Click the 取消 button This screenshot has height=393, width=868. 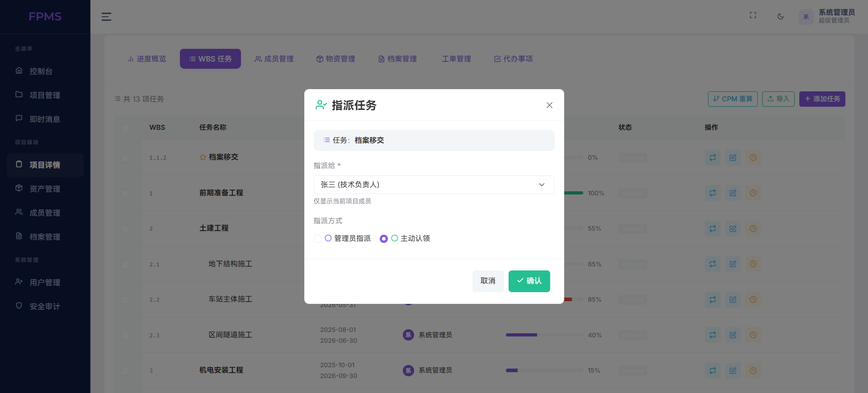pos(488,281)
